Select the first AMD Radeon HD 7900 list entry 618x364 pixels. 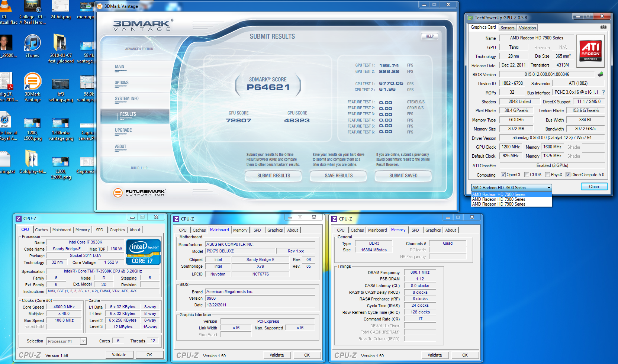[511, 194]
